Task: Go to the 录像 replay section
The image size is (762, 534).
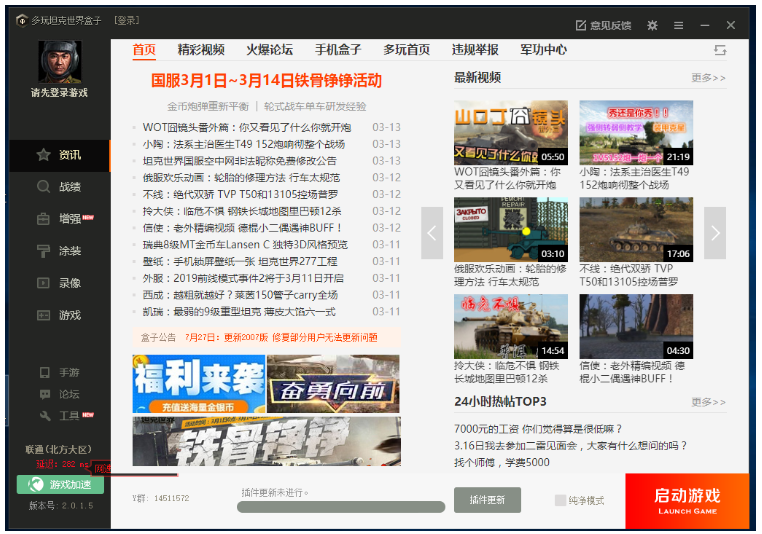Action: (x=60, y=283)
